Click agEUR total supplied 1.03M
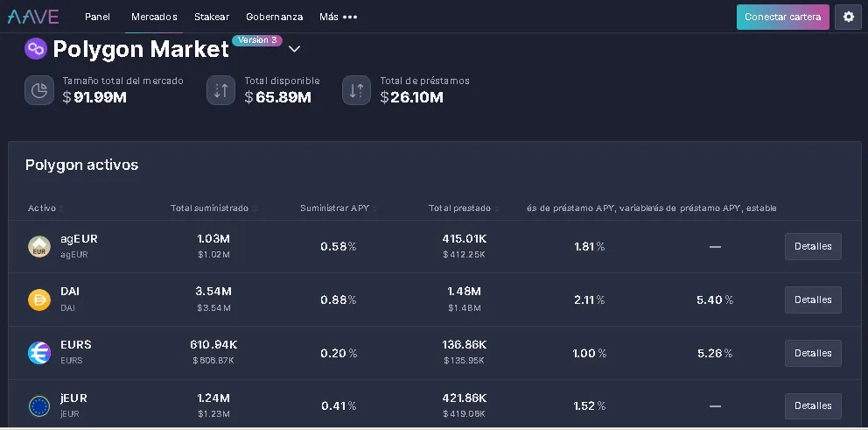 (x=213, y=239)
